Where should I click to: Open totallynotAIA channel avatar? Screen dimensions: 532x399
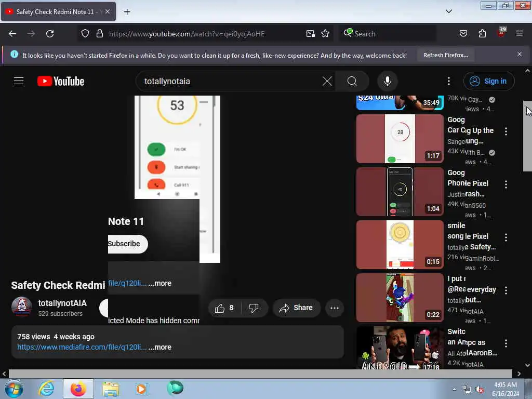click(22, 307)
